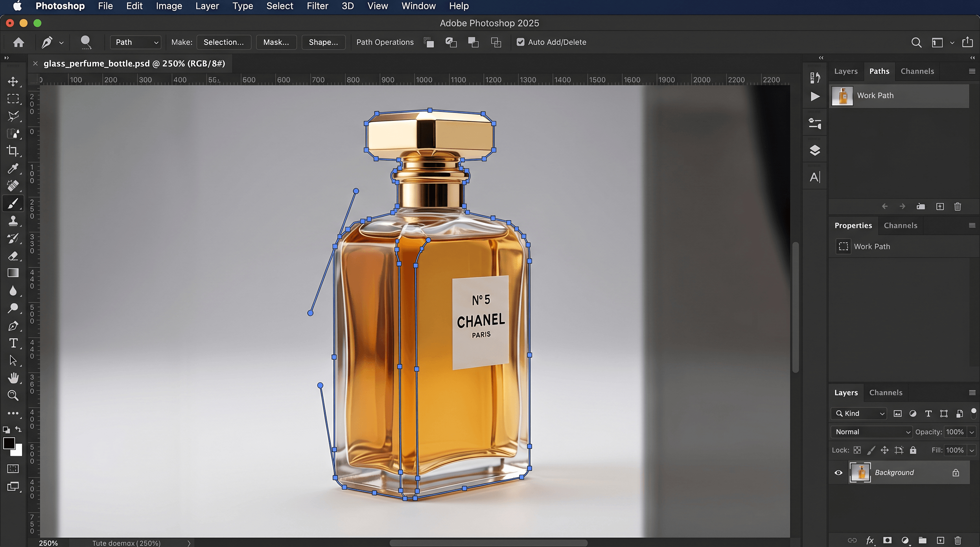Select the Horizontal Type tool
The height and width of the screenshot is (547, 980).
[13, 343]
